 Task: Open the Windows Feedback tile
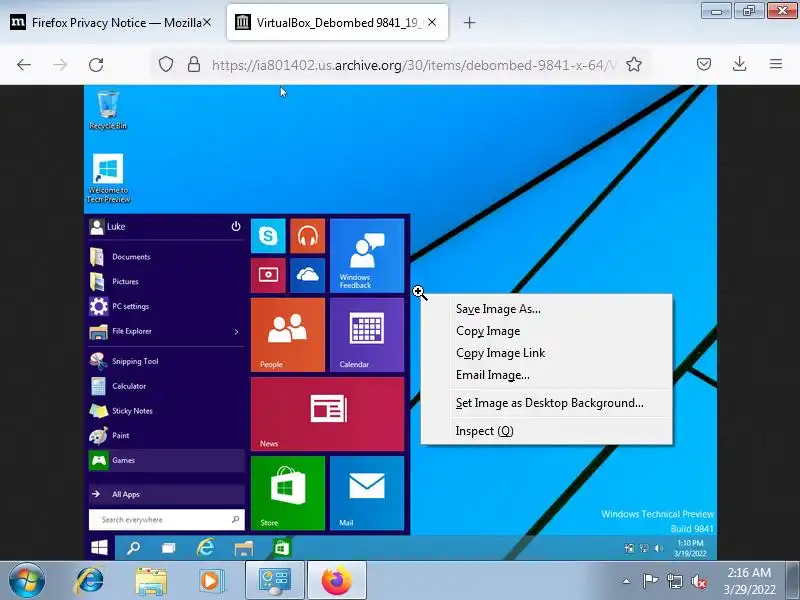click(x=367, y=255)
